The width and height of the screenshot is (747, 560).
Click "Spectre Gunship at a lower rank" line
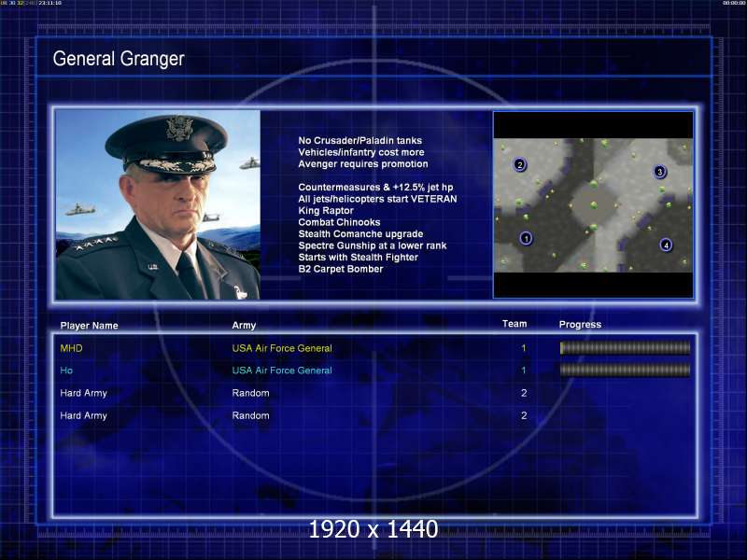[373, 245]
